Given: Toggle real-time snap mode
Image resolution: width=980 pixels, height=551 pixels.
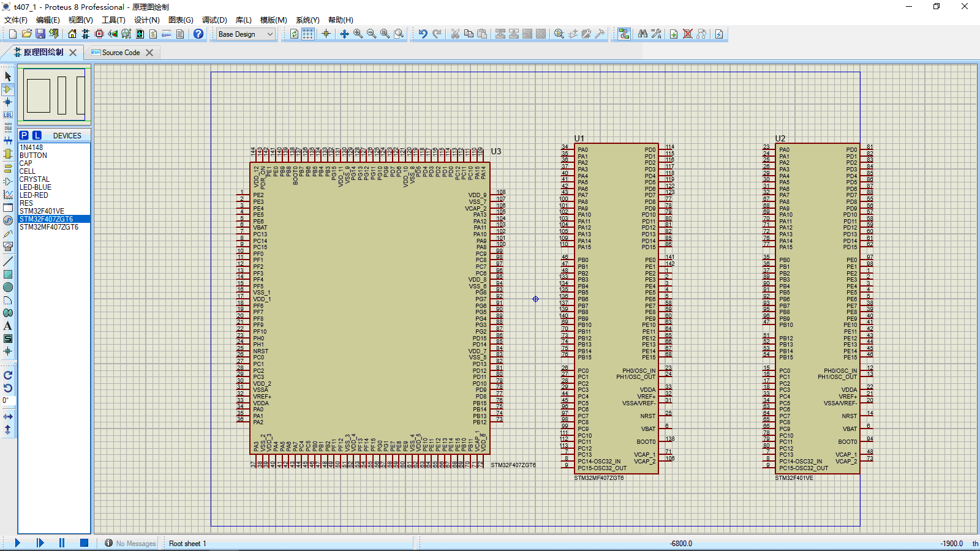Looking at the screenshot, I should pyautogui.click(x=327, y=34).
